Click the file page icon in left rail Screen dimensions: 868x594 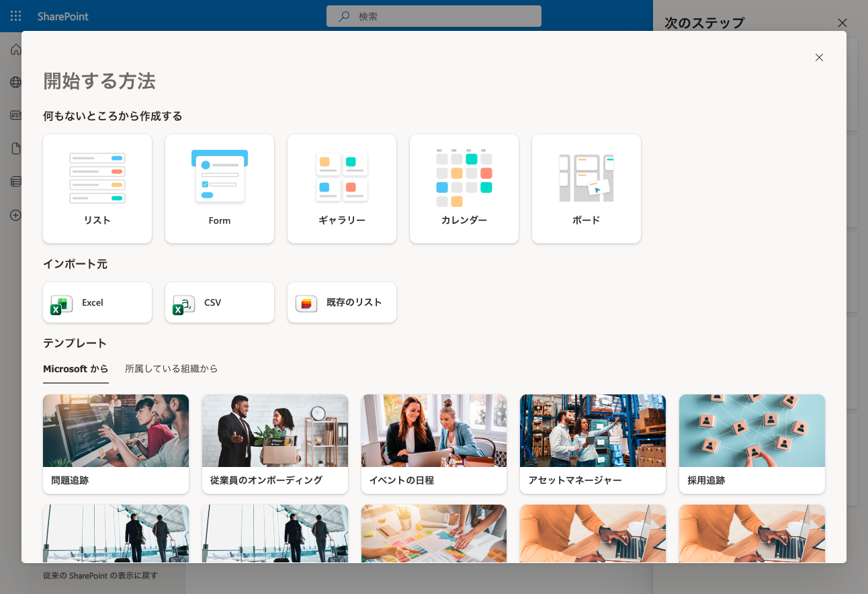15,148
